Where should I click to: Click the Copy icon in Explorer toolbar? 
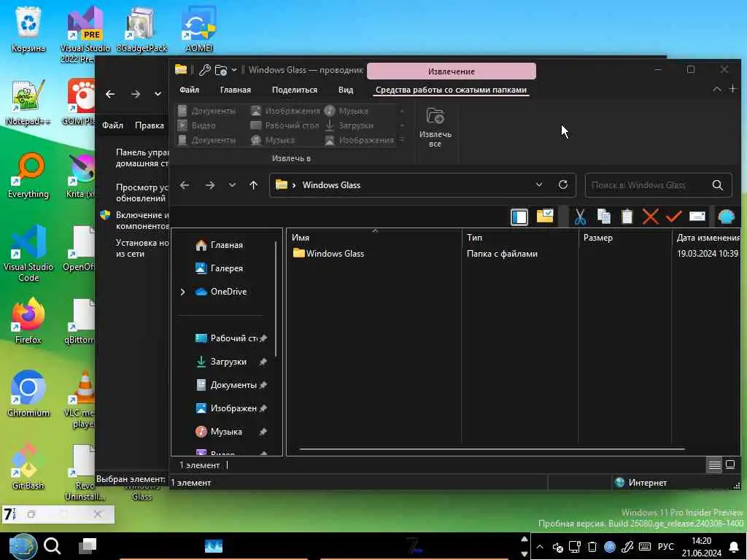tap(603, 217)
